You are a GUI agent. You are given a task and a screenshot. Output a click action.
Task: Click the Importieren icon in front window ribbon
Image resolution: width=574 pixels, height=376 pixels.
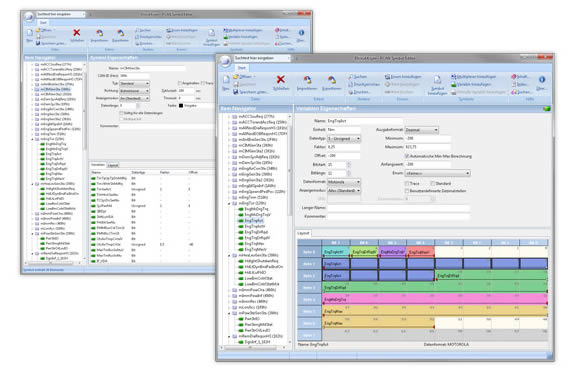tap(308, 79)
